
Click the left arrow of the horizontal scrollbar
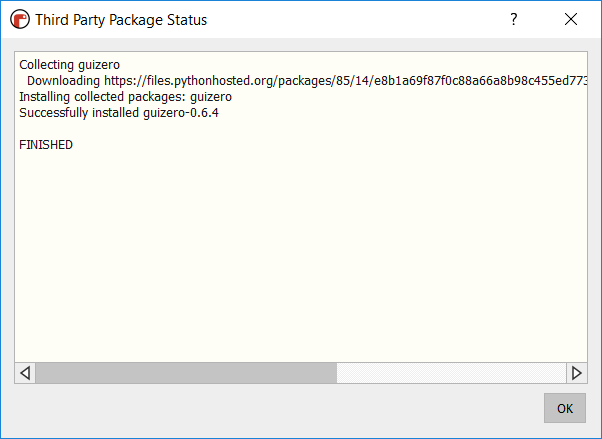25,373
